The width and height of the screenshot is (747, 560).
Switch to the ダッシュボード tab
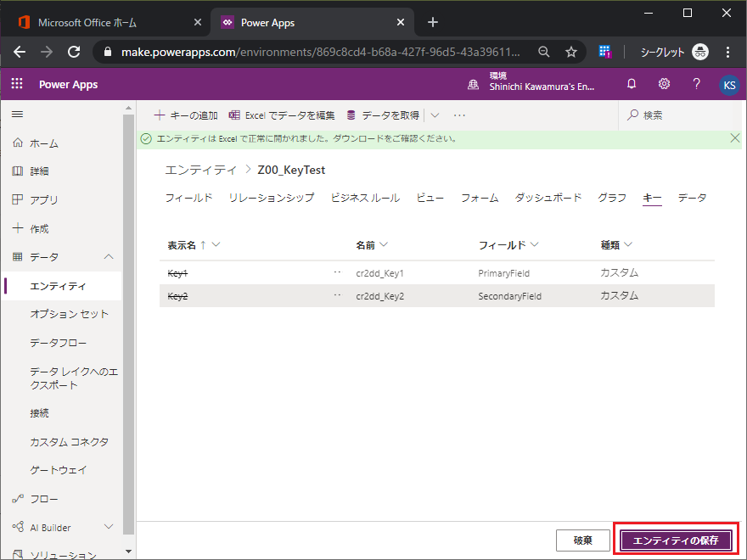tap(548, 198)
